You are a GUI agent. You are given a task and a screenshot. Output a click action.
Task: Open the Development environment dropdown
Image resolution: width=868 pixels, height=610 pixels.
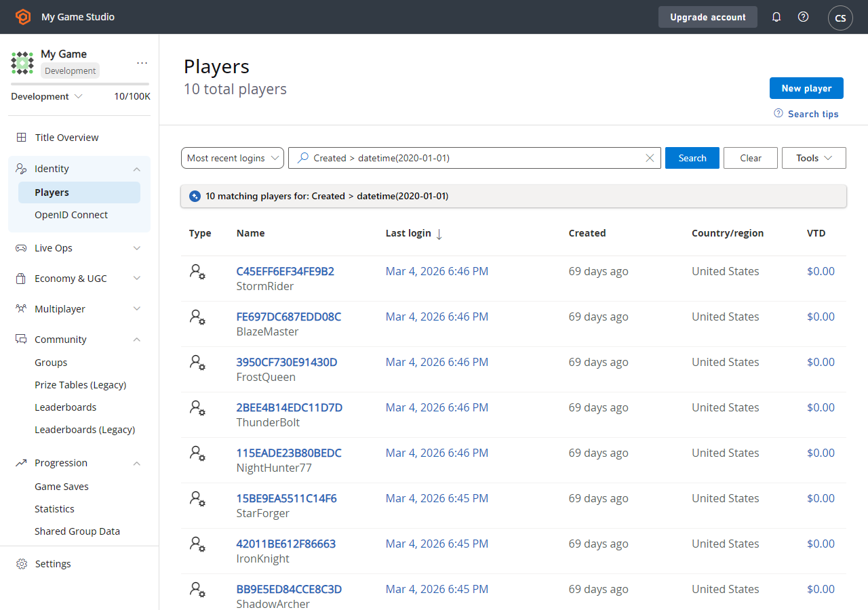tap(47, 96)
